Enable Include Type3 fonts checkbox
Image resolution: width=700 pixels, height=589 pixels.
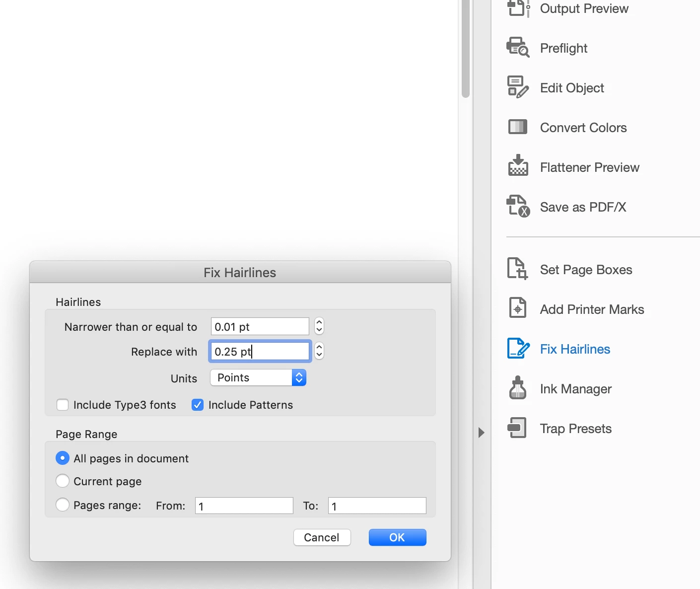click(63, 405)
